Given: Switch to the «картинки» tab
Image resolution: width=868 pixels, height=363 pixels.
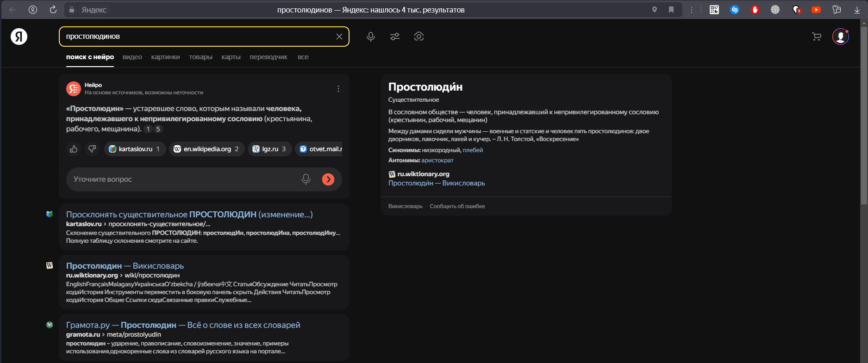Looking at the screenshot, I should click(165, 57).
